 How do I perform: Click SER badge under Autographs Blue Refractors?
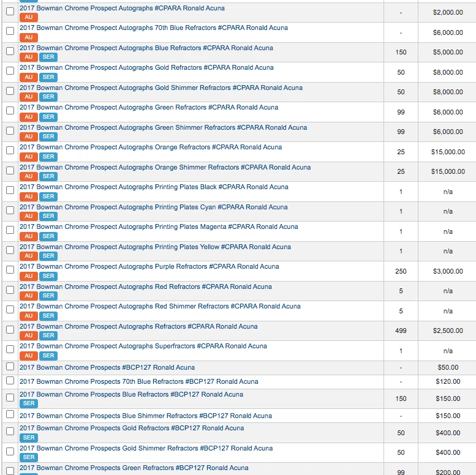tap(48, 57)
